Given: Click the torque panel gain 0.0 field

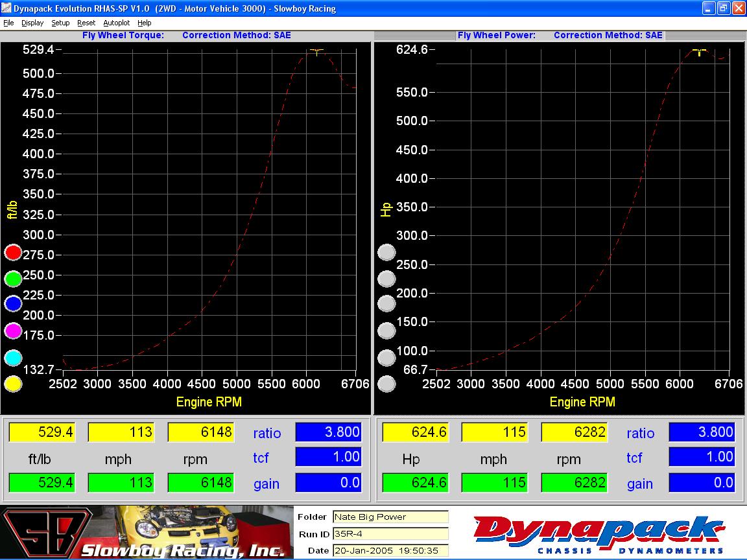Looking at the screenshot, I should coord(328,482).
